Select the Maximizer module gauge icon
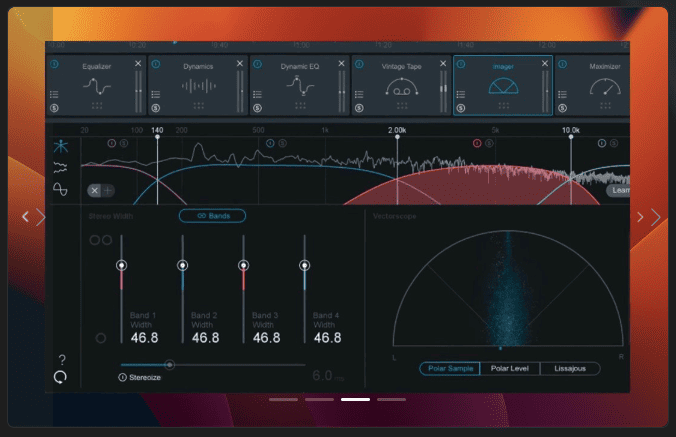 click(x=605, y=87)
